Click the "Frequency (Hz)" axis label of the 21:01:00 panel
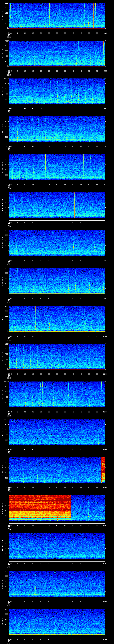This screenshot has height=644, width=114. tap(3, 16)
